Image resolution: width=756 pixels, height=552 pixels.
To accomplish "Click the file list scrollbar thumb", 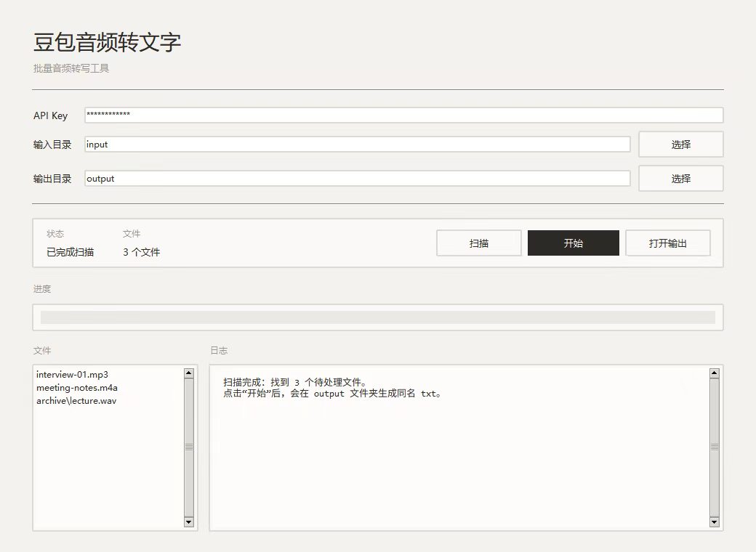I will (x=188, y=447).
